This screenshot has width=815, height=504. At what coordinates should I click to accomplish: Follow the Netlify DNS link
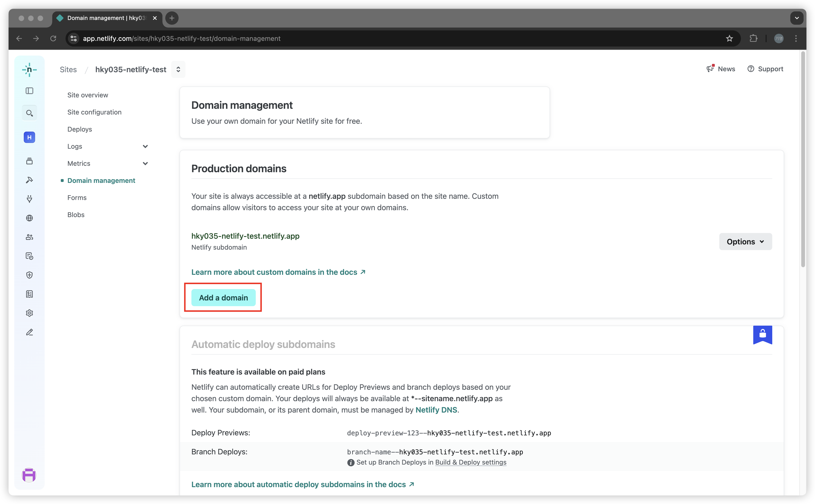[x=436, y=410]
